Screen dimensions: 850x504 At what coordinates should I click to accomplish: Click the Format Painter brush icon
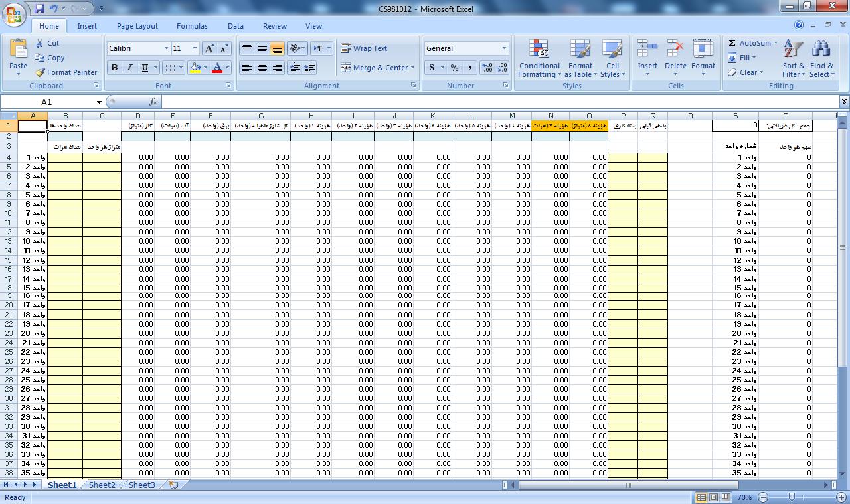[x=41, y=72]
